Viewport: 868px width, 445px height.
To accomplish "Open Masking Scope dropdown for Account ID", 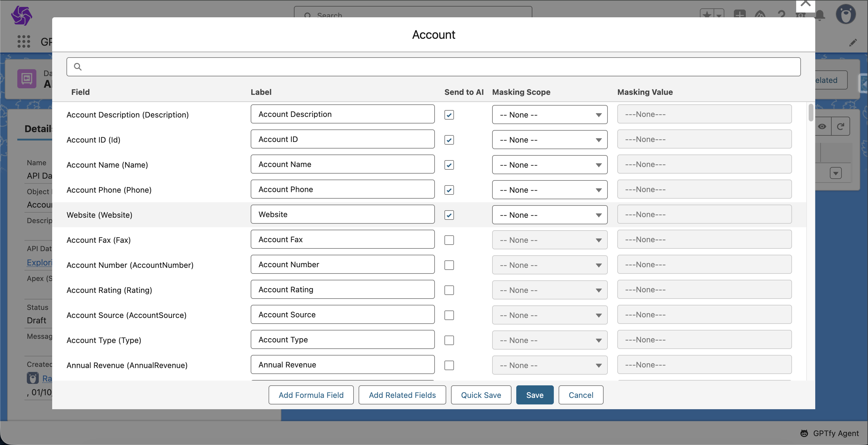I will pyautogui.click(x=549, y=140).
